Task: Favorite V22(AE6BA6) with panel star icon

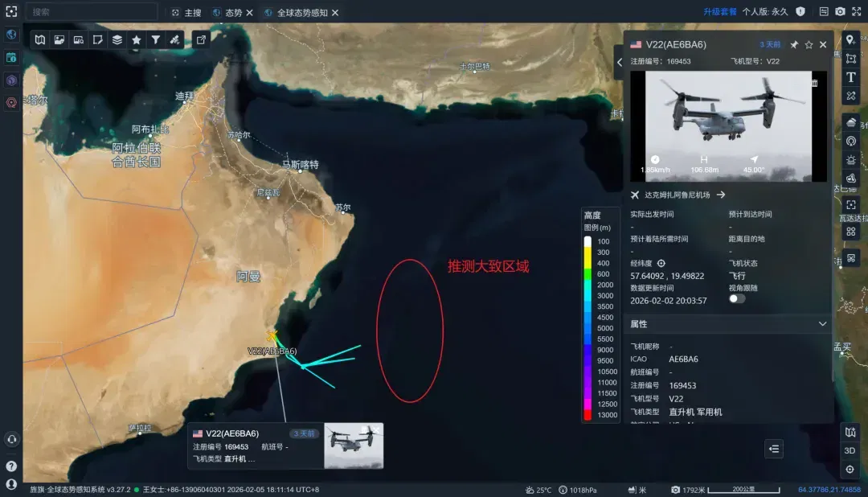Action: pos(809,45)
